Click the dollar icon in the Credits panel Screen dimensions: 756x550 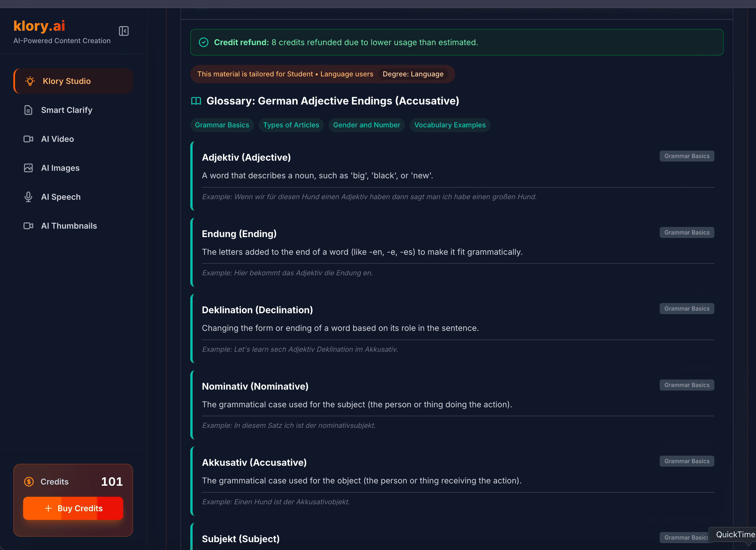point(29,481)
